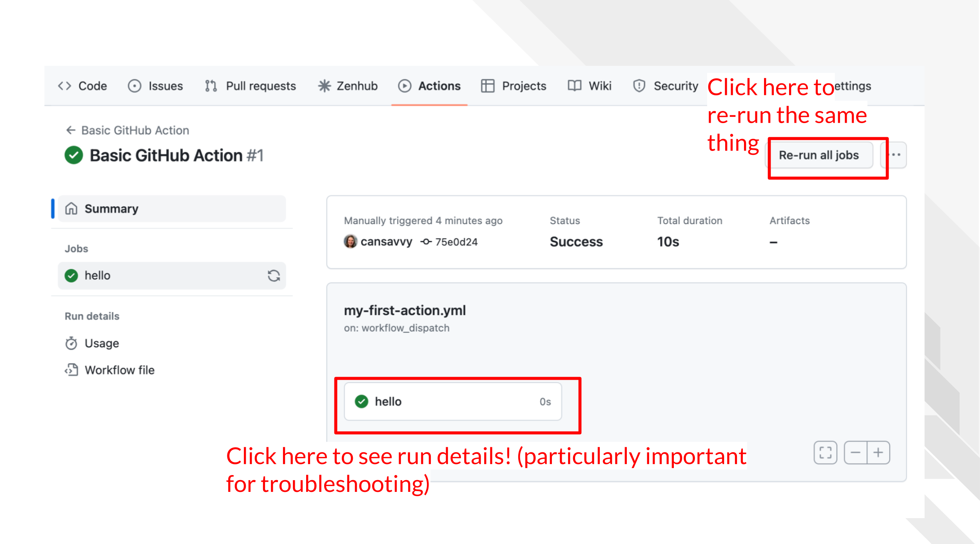Viewport: 980px width, 544px height.
Task: Click the green check on sidebar hello job
Action: click(71, 276)
